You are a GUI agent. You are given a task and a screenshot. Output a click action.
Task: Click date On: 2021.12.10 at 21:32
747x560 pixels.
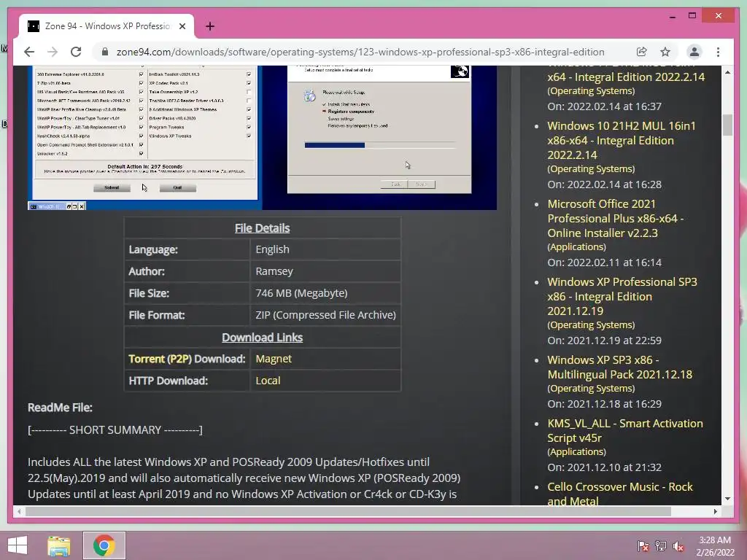point(605,467)
